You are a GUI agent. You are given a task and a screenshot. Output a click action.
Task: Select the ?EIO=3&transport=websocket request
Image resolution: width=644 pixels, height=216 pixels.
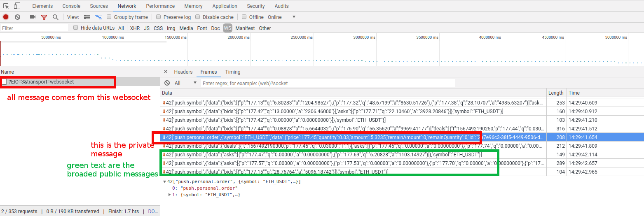80,82
